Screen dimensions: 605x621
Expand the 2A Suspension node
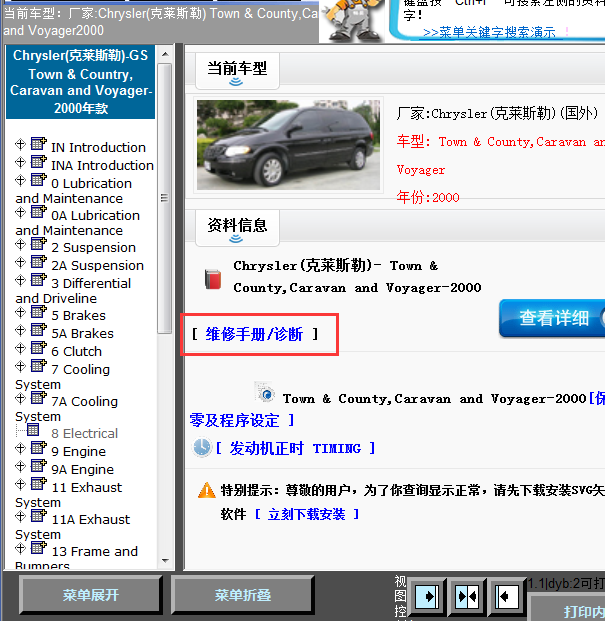[20, 262]
